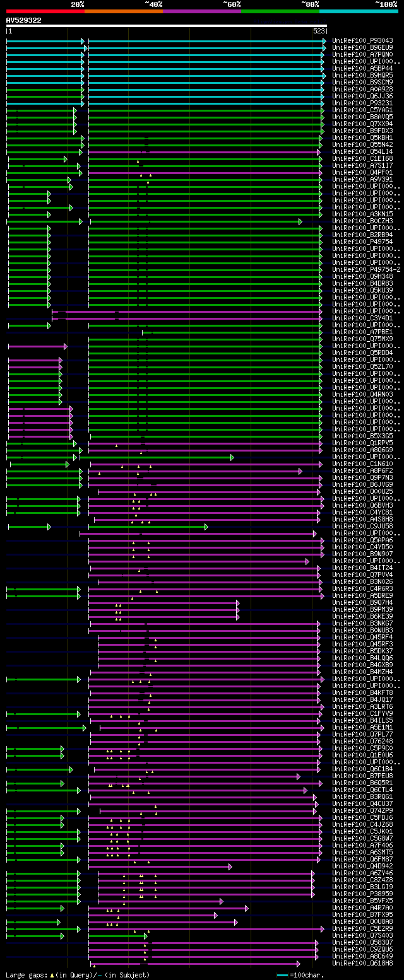
Task: Click the green ~80% identity legend segment
Action: coord(280,11)
